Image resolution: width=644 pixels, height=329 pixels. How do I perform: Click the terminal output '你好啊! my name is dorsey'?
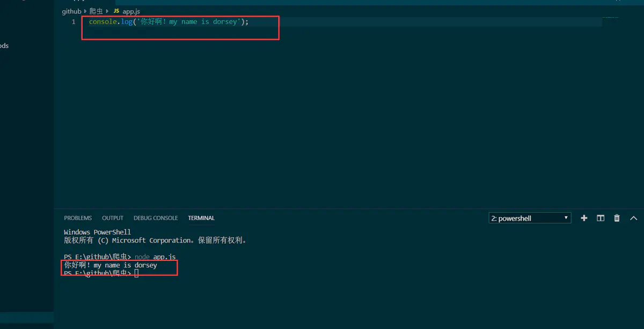(x=111, y=265)
